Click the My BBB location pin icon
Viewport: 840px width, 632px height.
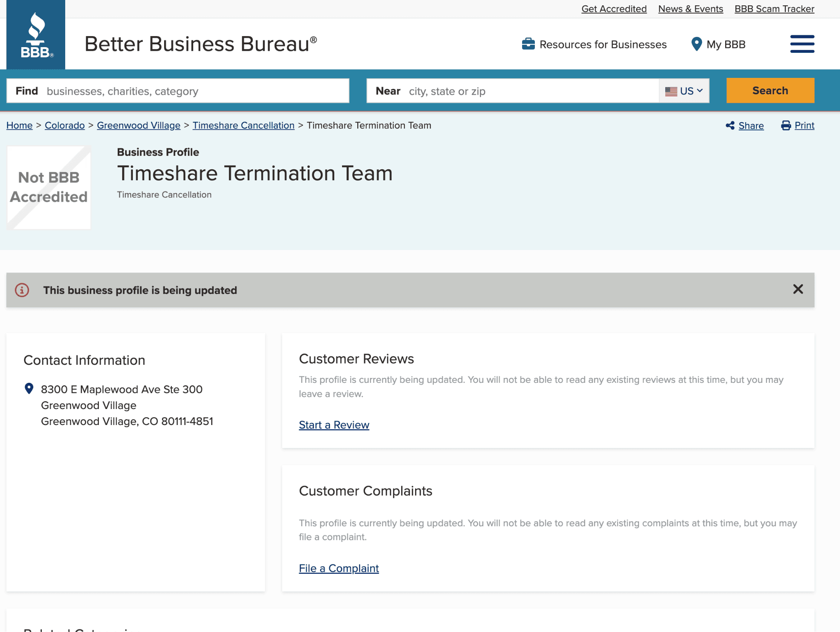point(696,44)
